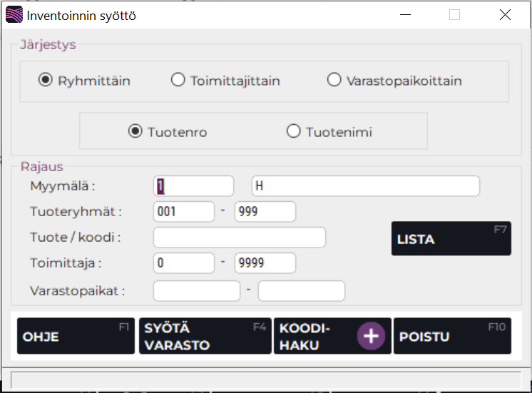Select Varastopaikoittain ordering option
The width and height of the screenshot is (532, 393).
[334, 81]
